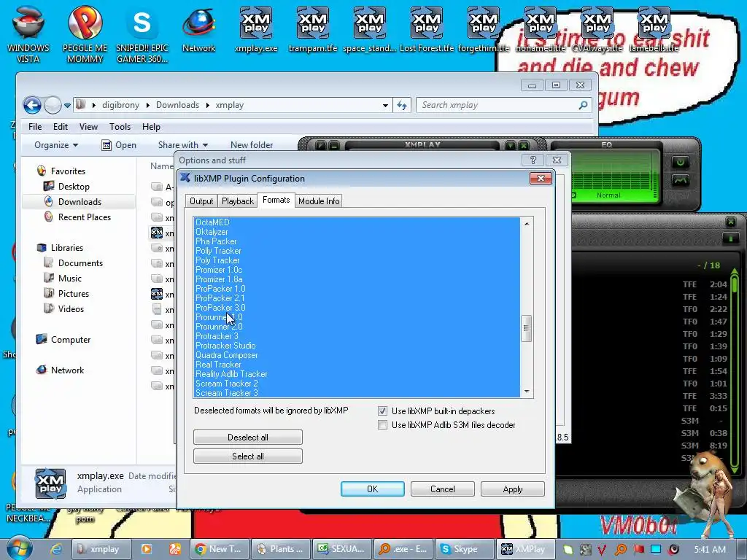Select the PEGGLE ME MOMMY desktop icon

click(x=85, y=34)
